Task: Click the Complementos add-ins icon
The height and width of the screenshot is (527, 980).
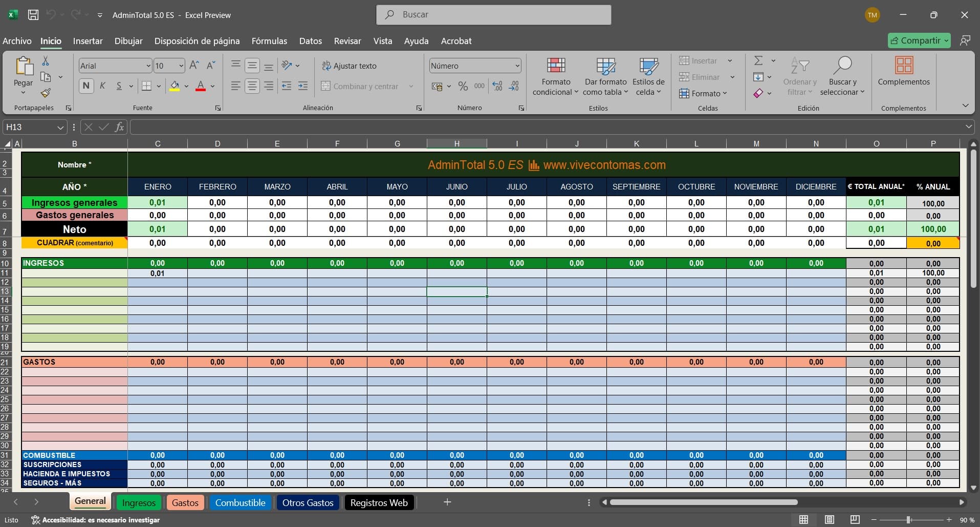Action: (x=904, y=66)
